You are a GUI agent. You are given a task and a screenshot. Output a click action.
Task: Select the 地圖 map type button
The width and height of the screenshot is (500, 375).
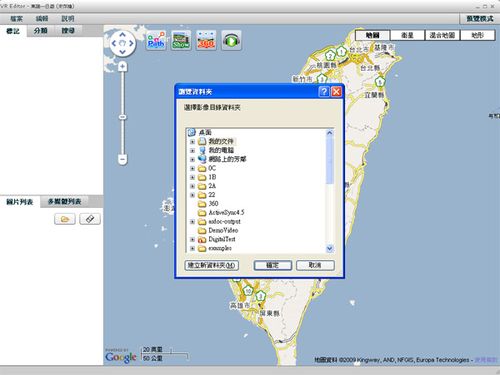point(373,35)
